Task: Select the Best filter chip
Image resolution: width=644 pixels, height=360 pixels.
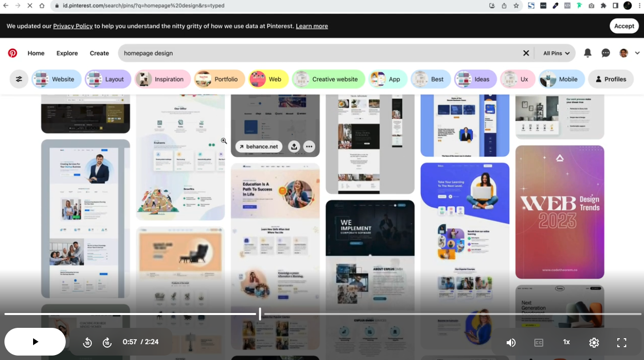Action: point(431,79)
